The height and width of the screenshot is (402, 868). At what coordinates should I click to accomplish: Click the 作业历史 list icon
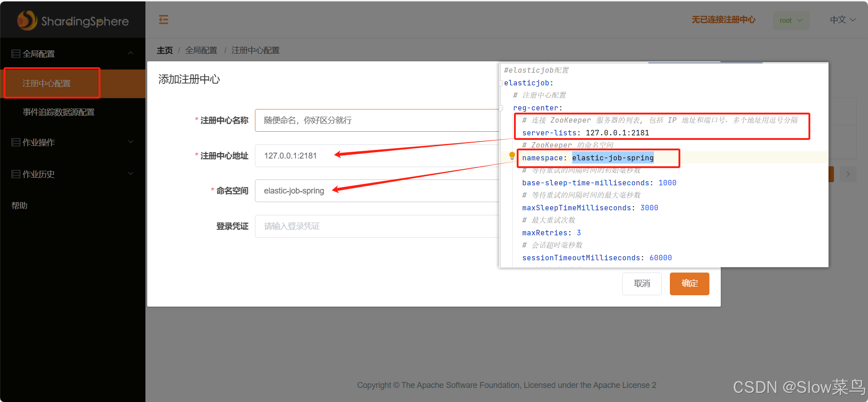point(16,174)
